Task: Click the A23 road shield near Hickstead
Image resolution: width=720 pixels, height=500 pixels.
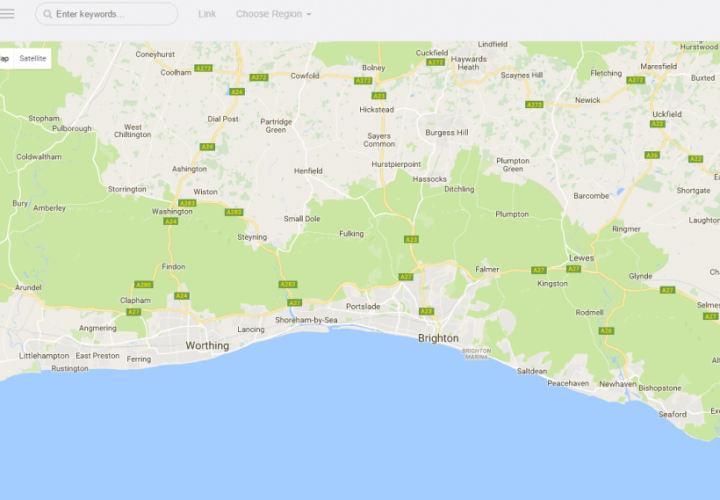Action: point(379,96)
